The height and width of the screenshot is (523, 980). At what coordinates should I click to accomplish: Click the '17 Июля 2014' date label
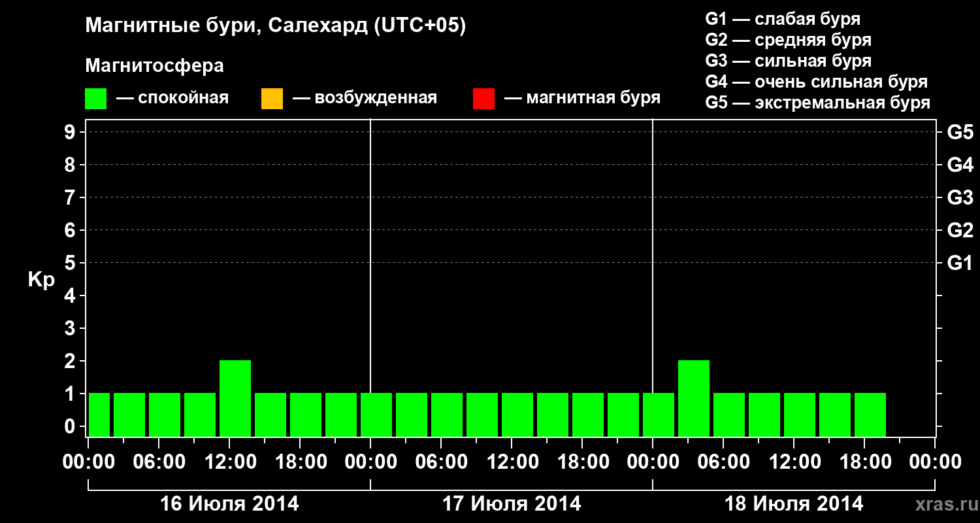coord(512,504)
